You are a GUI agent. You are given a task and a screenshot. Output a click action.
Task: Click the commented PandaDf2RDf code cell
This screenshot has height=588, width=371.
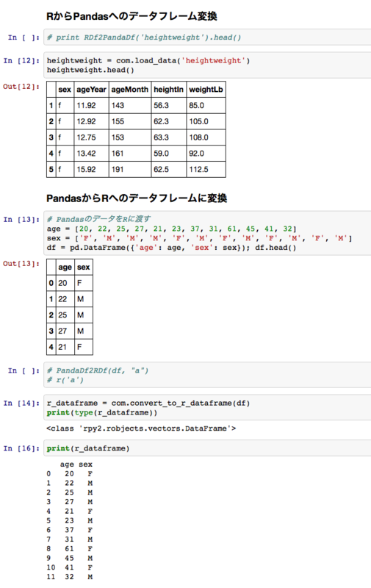tap(207, 375)
